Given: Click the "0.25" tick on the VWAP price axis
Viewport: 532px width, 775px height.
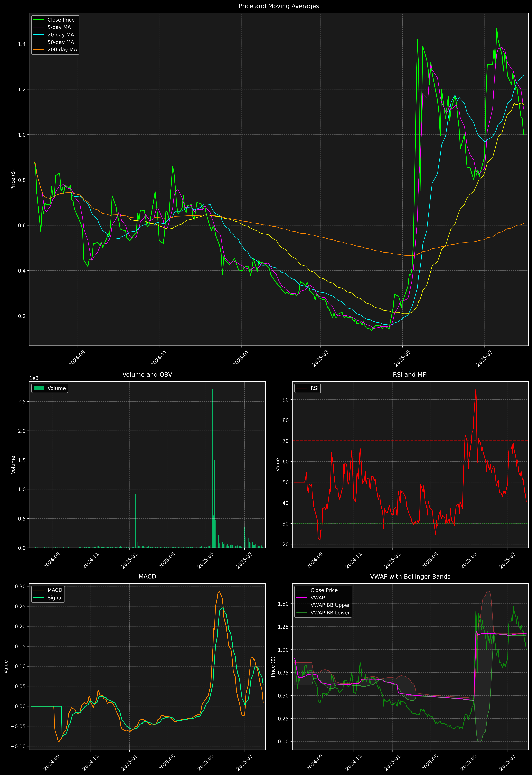Looking at the screenshot, I should pyautogui.click(x=283, y=719).
